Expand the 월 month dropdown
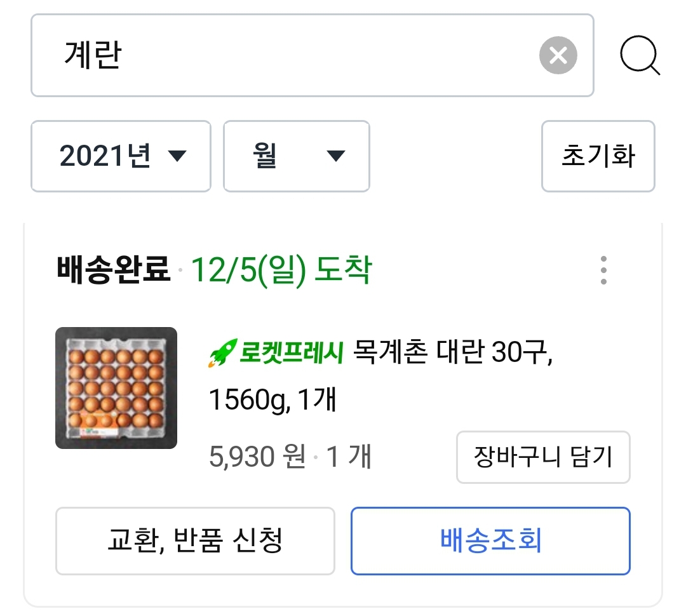Image resolution: width=686 pixels, height=616 pixels. coord(296,156)
